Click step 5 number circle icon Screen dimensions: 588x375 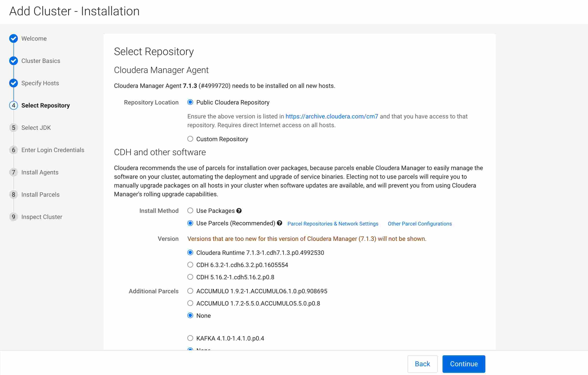pos(13,128)
